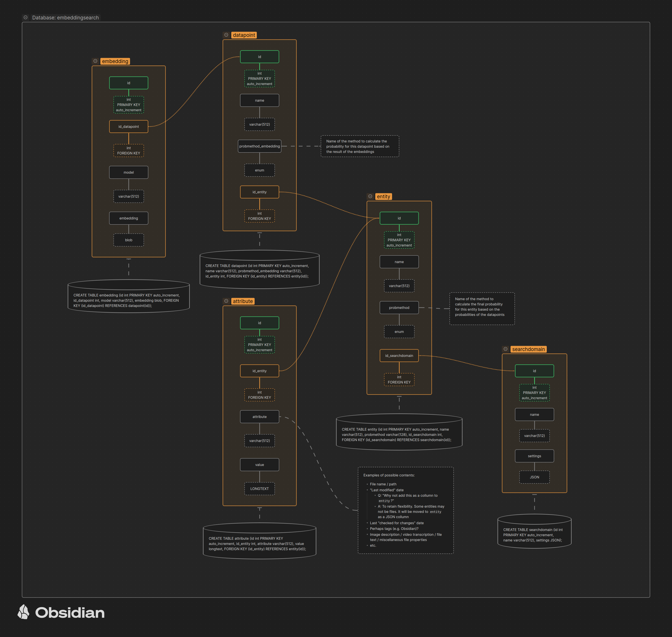Click the Obsidian logo
672x637 pixels.
61,613
